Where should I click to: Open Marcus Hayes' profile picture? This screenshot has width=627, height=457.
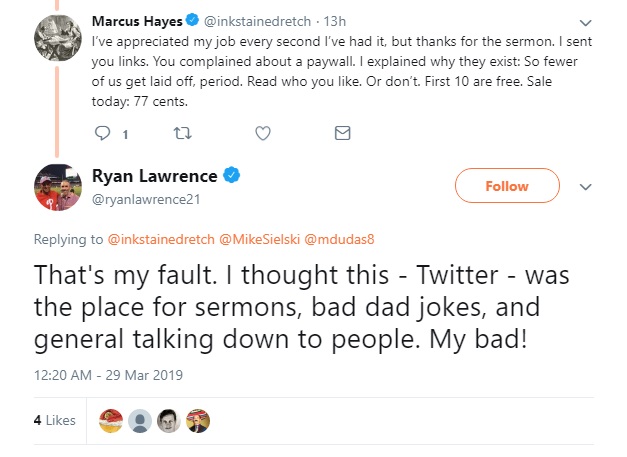(x=57, y=42)
